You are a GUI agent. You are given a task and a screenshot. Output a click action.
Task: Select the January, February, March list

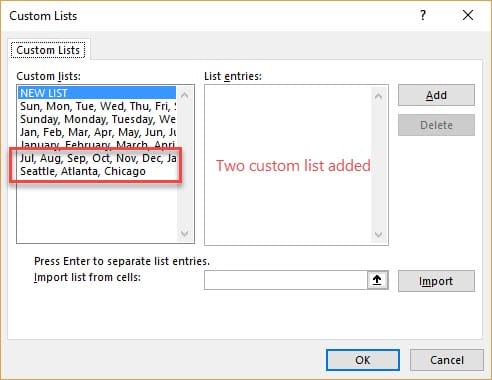click(97, 144)
